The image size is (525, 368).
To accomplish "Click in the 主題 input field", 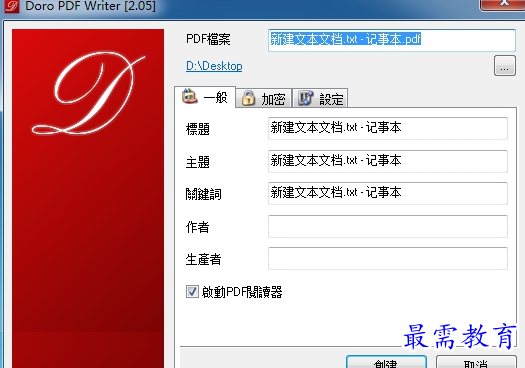I will [x=388, y=161].
